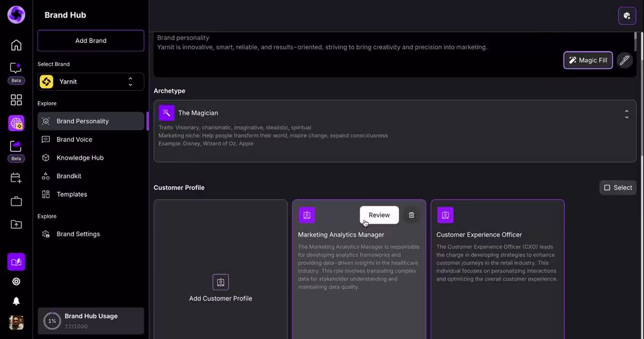
Task: Open Marketing Analytics Manager card title
Action: tap(341, 235)
